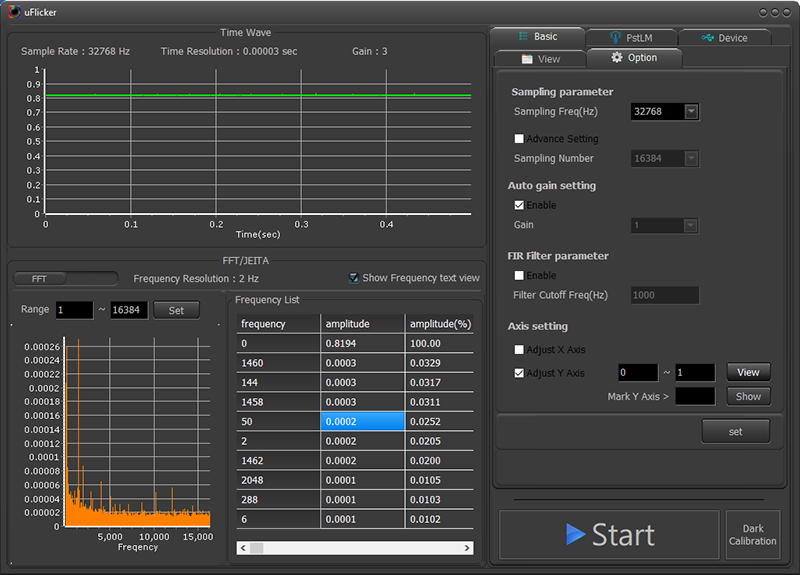This screenshot has width=800, height=575.
Task: Check the Adjust X Axis box
Action: click(x=519, y=350)
